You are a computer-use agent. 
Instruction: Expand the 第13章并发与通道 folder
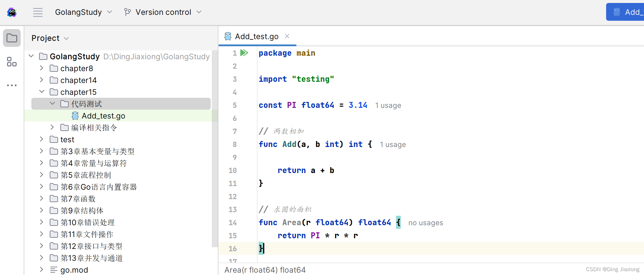(x=42, y=258)
